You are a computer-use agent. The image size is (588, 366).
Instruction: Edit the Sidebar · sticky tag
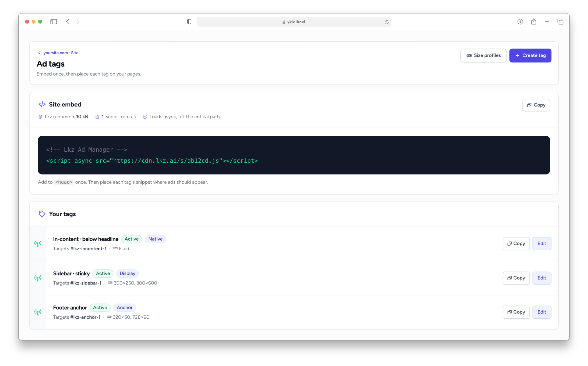pyautogui.click(x=542, y=278)
